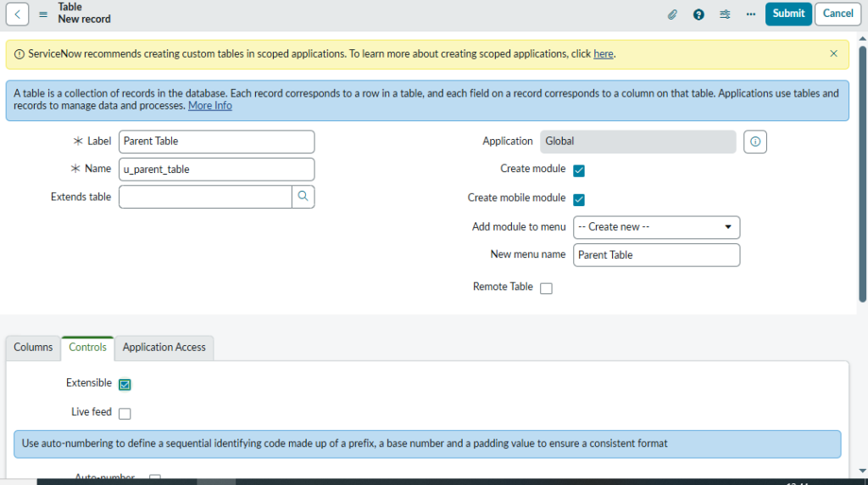
Task: Open the More Info link
Action: pos(209,106)
